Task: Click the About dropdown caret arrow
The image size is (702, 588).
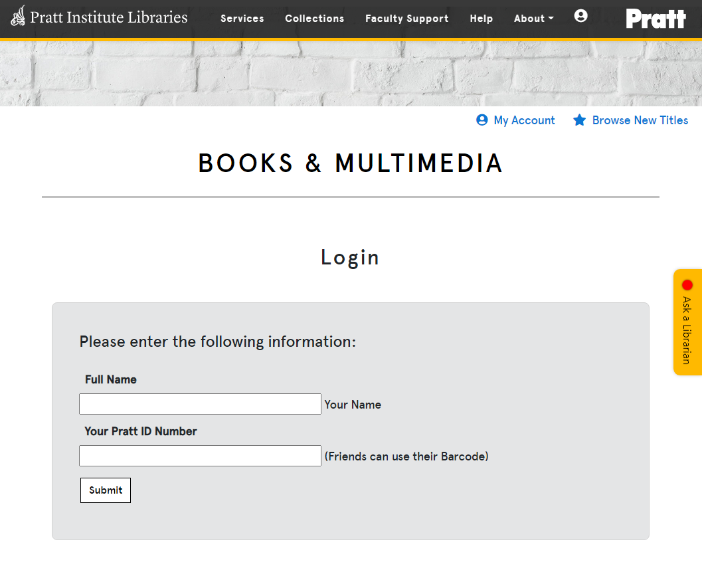Action: click(551, 19)
